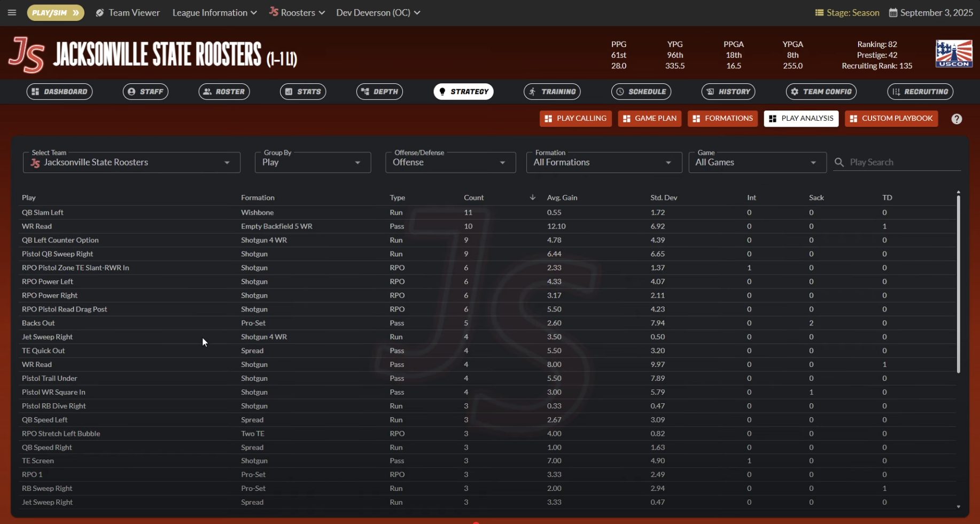Viewport: 980px width, 524px height.
Task: Select RPO Pistol Zone TE Slant-RWR In
Action: (x=488, y=268)
